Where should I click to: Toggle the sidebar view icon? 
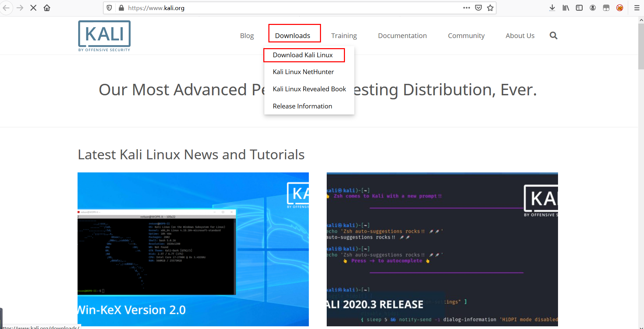579,8
